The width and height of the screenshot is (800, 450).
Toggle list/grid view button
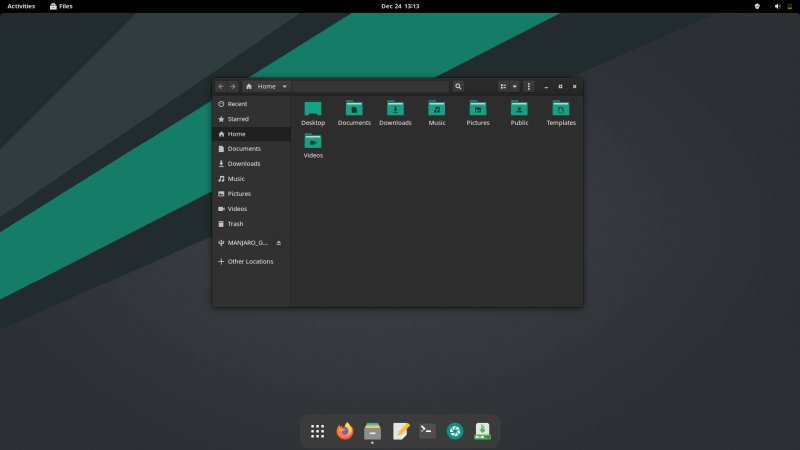tap(503, 87)
